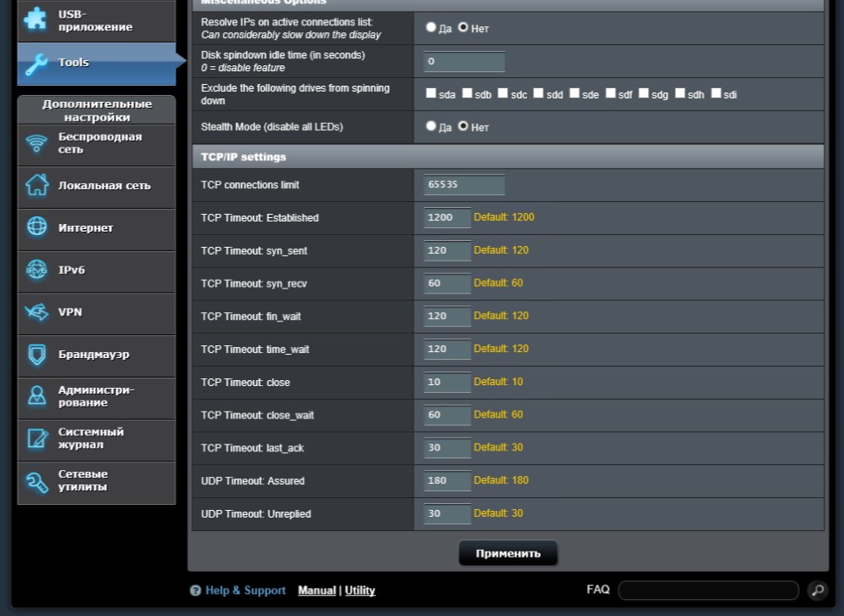The image size is (844, 616).
Task: Open Администрирование menu item
Action: point(96,396)
